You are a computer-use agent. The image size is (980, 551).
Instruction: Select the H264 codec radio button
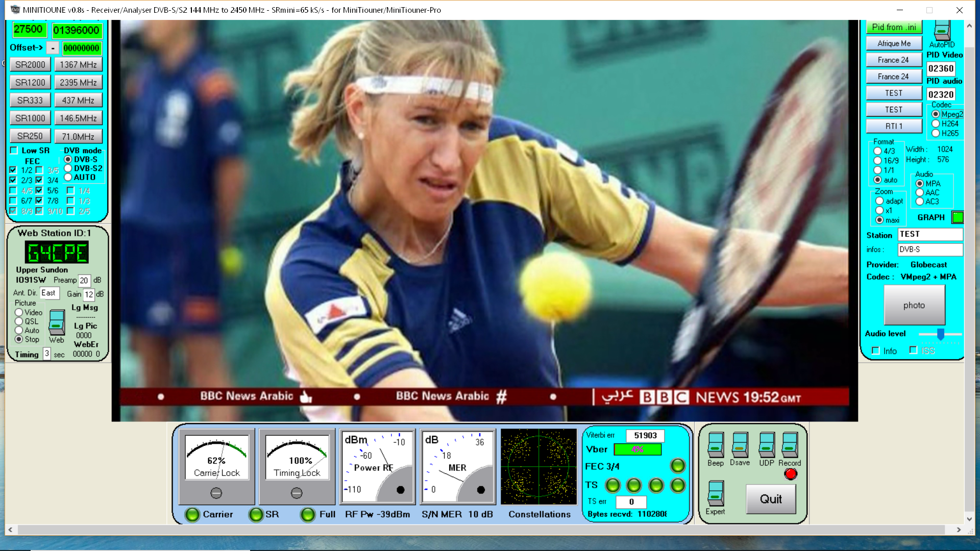[936, 123]
